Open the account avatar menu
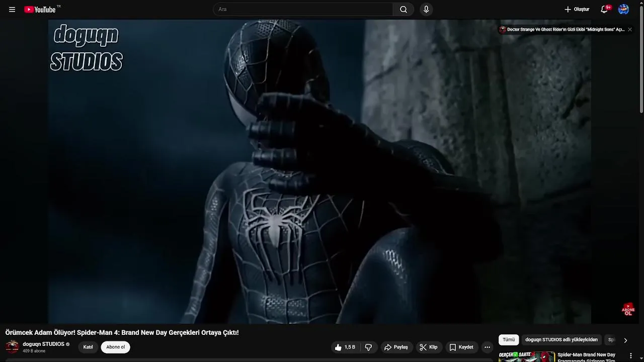Viewport: 644px width, 362px height. 623,10
